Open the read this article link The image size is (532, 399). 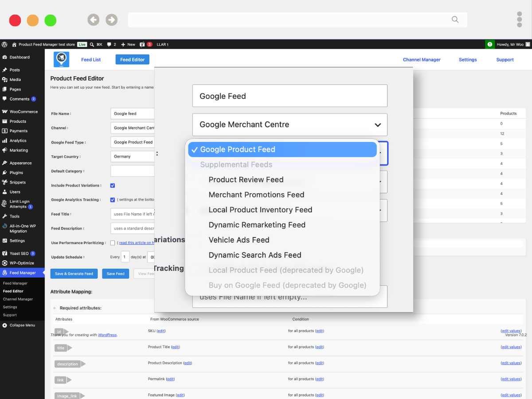[x=137, y=243]
